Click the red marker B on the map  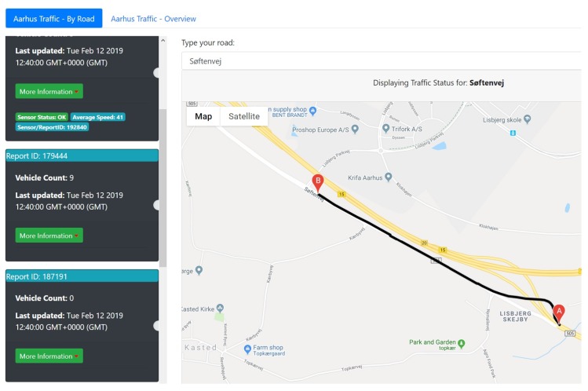point(317,181)
